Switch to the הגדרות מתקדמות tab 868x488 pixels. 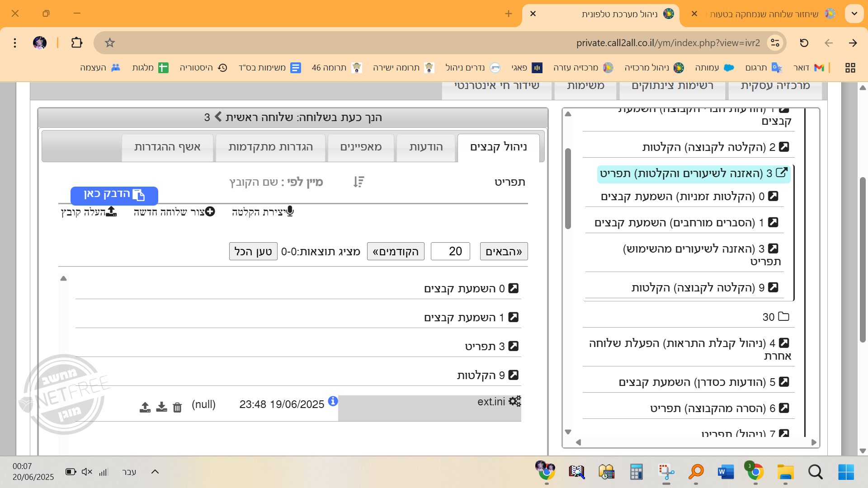click(x=270, y=147)
